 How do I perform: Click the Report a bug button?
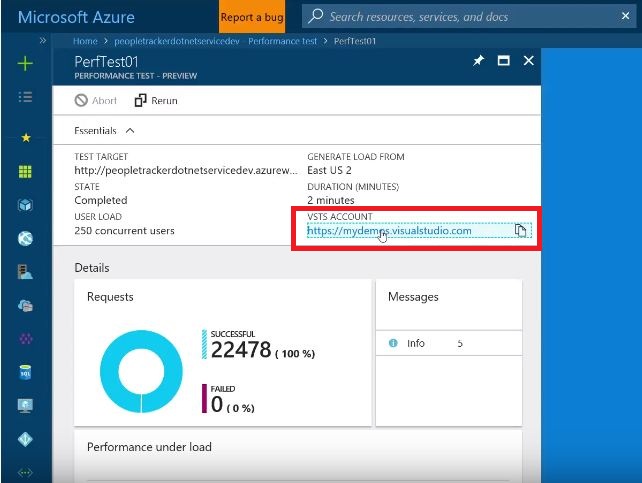click(252, 17)
